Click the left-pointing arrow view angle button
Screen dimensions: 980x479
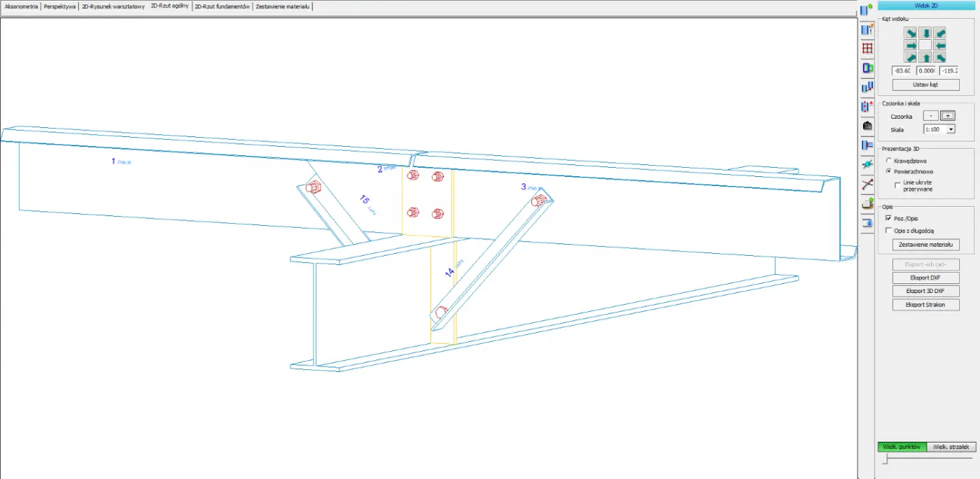click(940, 45)
